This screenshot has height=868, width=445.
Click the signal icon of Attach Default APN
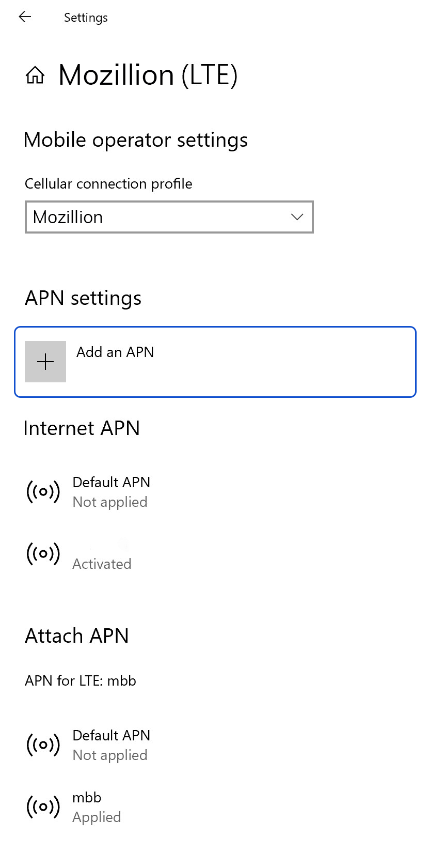point(43,745)
